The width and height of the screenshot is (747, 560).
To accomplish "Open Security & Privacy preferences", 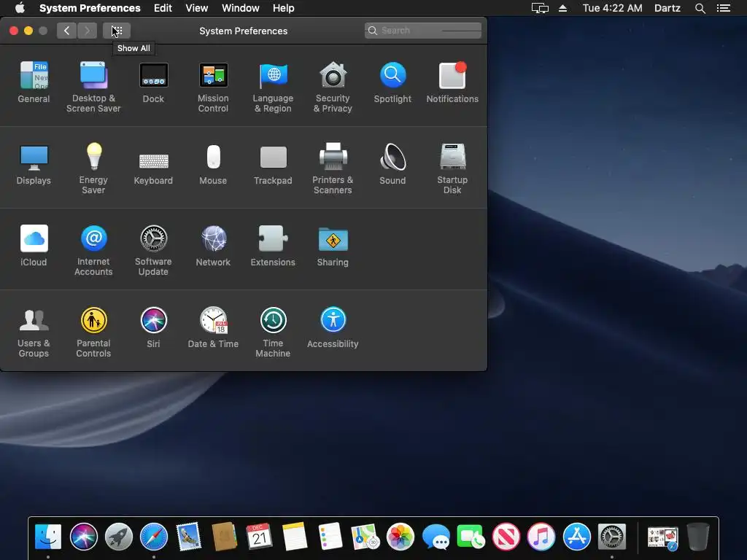I will click(x=333, y=87).
